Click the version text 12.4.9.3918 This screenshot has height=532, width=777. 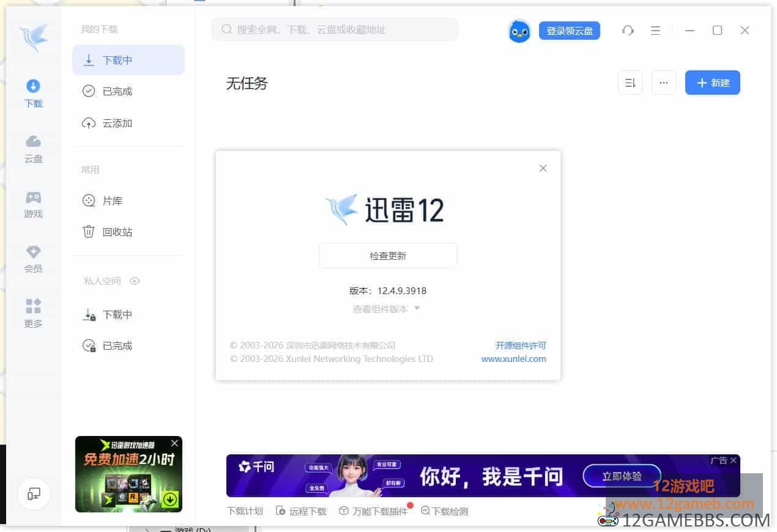click(402, 291)
